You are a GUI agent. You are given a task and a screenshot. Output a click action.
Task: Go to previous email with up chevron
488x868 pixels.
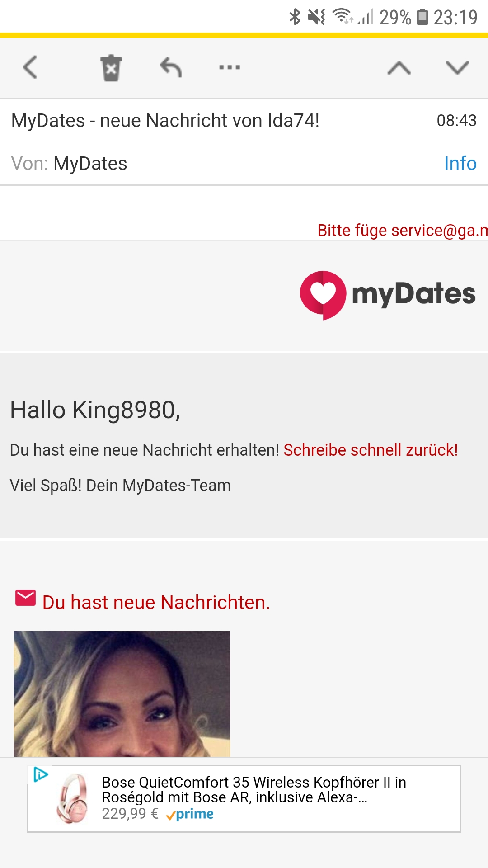(399, 68)
